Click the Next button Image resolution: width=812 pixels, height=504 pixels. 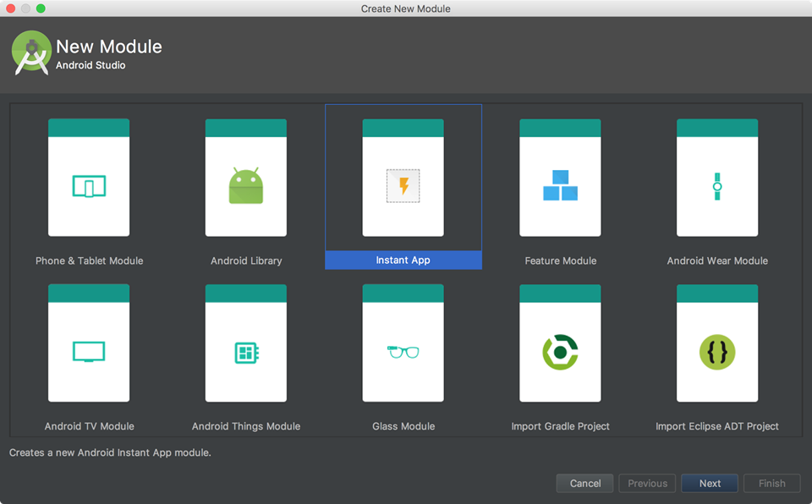click(x=709, y=483)
